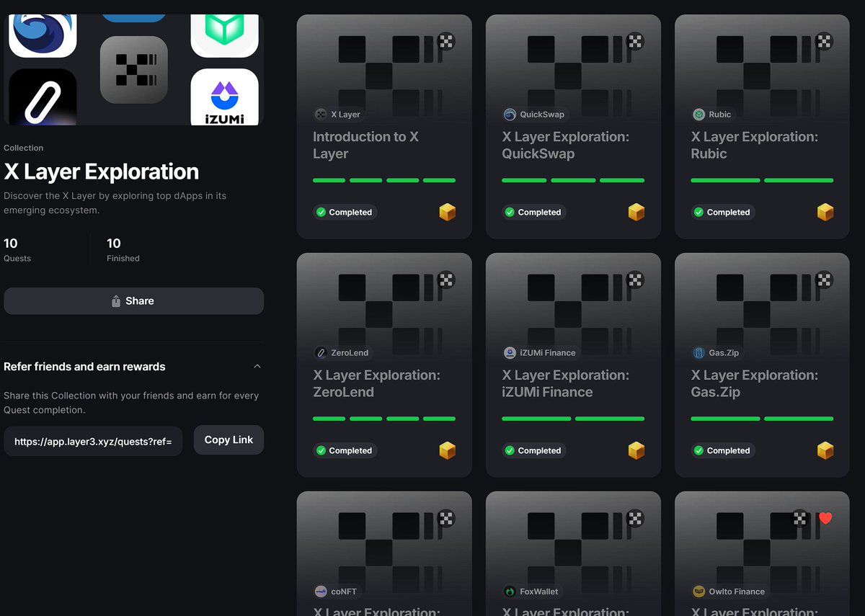Open the ZeroLend project tag
This screenshot has height=616, width=865.
pos(342,353)
